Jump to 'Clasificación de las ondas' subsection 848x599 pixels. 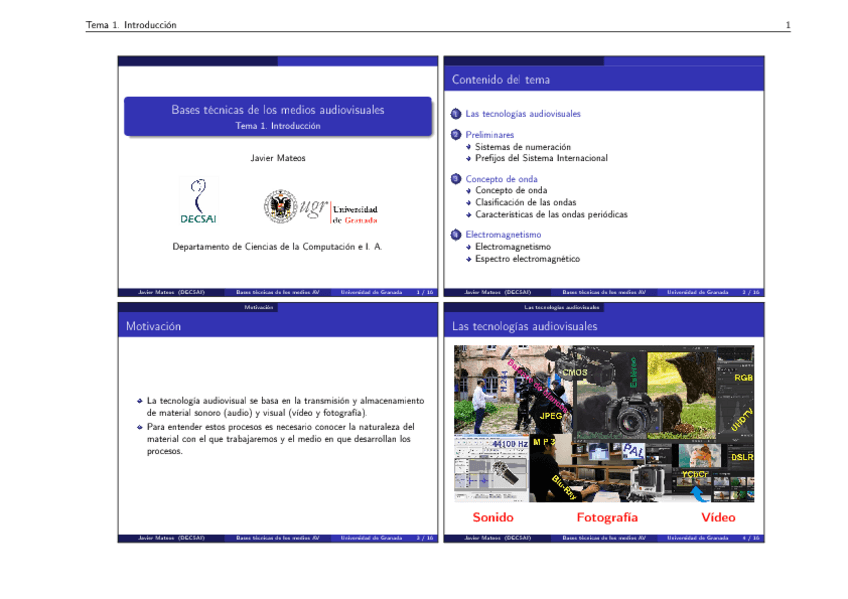tap(525, 202)
